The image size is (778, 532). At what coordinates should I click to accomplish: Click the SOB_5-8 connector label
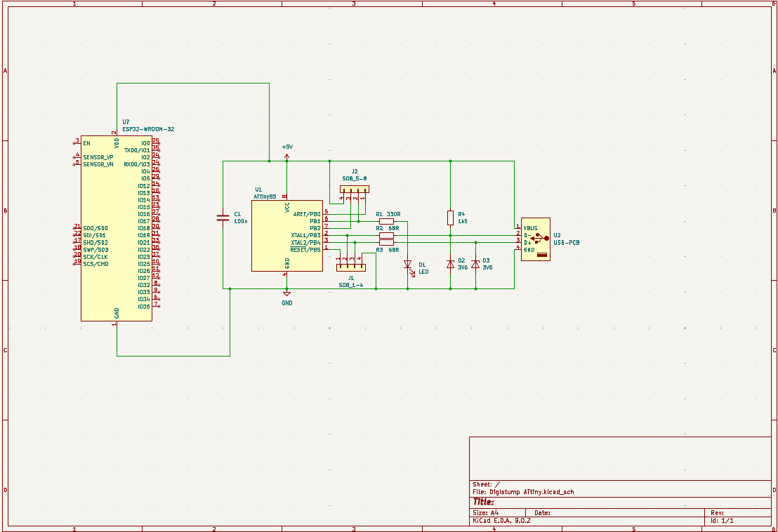pos(355,178)
